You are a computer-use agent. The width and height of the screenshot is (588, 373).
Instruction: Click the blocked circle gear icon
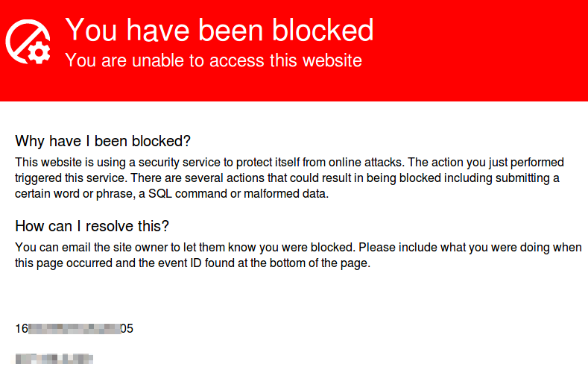click(28, 42)
